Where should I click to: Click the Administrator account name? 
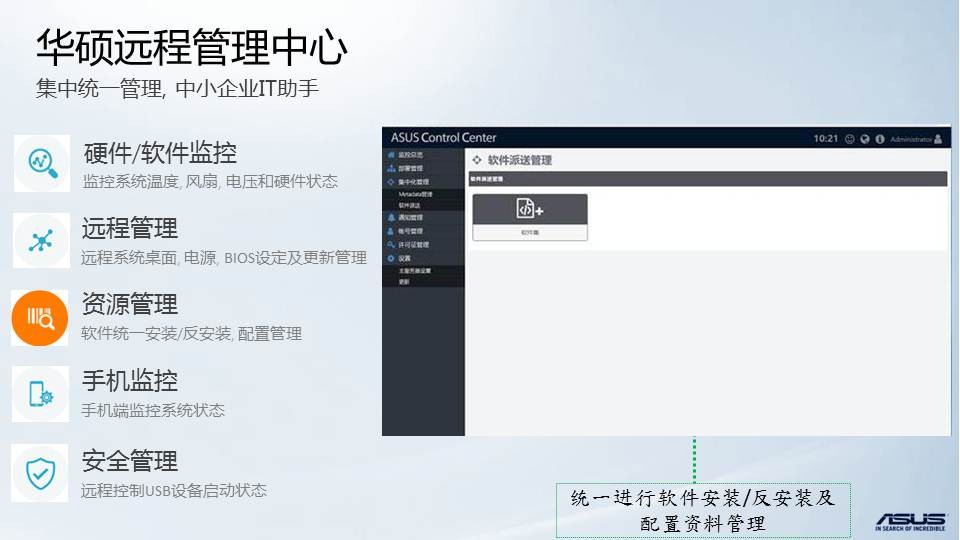tap(911, 140)
